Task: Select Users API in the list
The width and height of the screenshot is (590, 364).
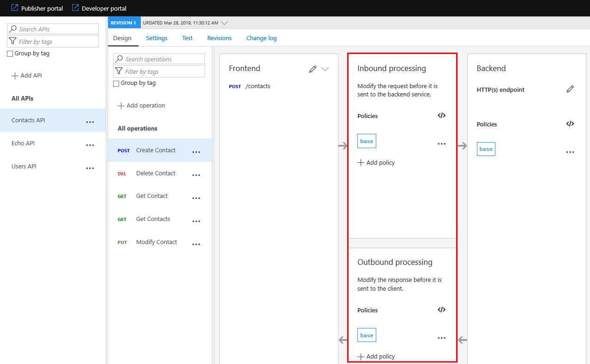Action: [53, 167]
